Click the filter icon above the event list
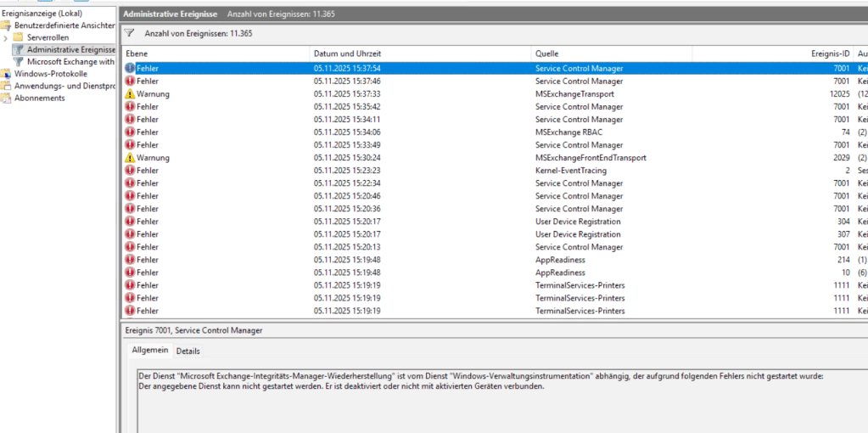The width and height of the screenshot is (868, 433). point(130,33)
